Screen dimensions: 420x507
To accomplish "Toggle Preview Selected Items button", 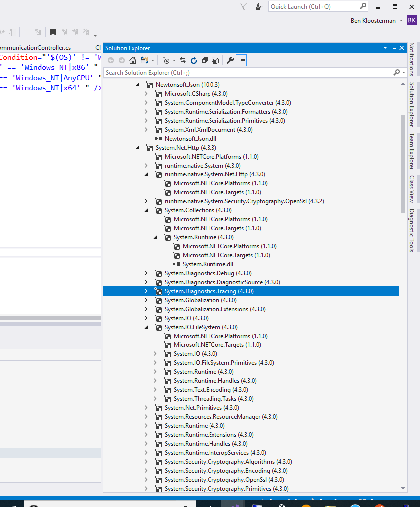I will [241, 60].
